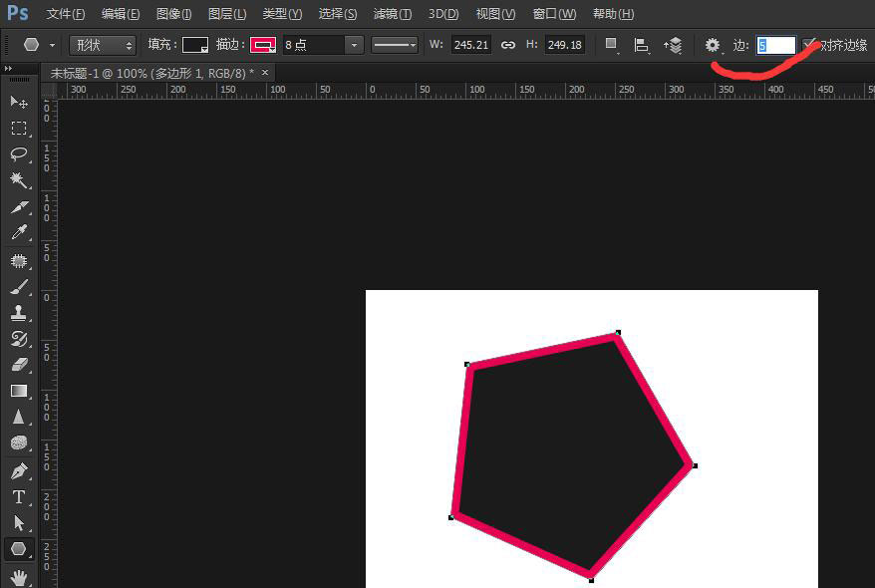Image resolution: width=875 pixels, height=588 pixels.
Task: Select the Clone Stamp tool
Action: pyautogui.click(x=19, y=313)
